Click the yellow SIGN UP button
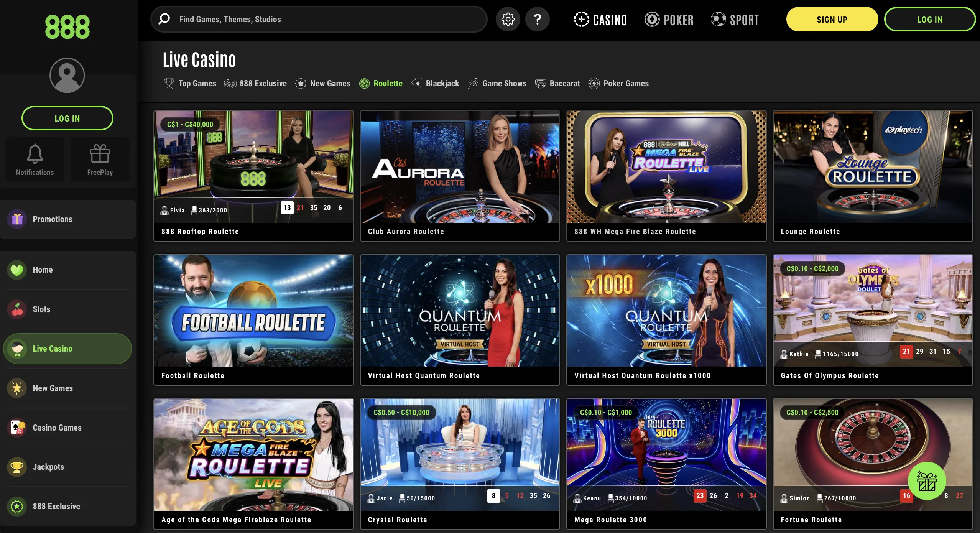 pyautogui.click(x=832, y=20)
